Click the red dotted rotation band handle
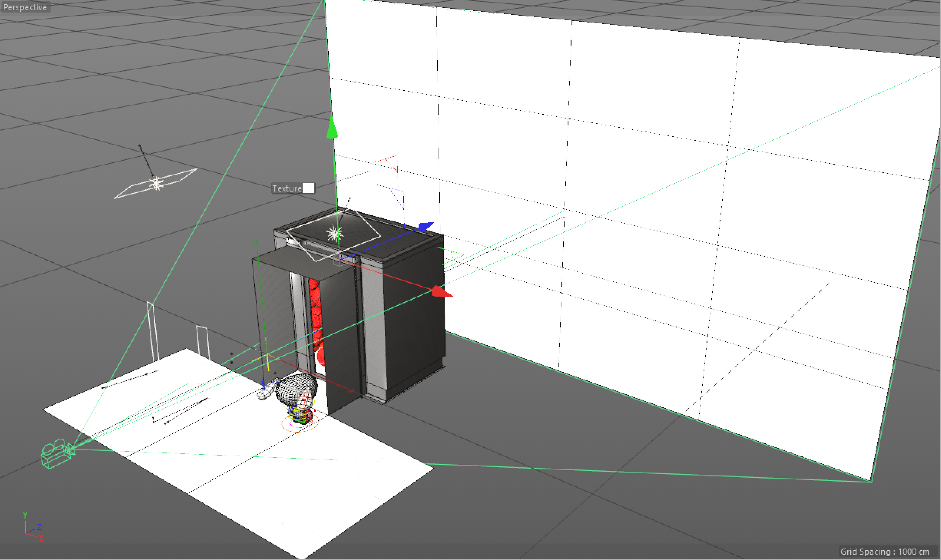Screen dimensions: 941x560 click(x=387, y=163)
